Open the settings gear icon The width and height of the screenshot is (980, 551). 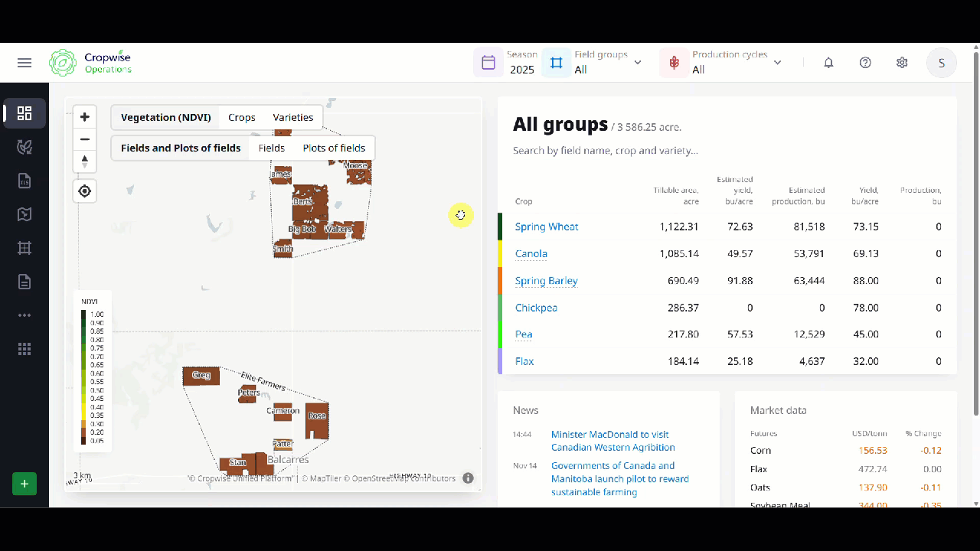(x=902, y=63)
